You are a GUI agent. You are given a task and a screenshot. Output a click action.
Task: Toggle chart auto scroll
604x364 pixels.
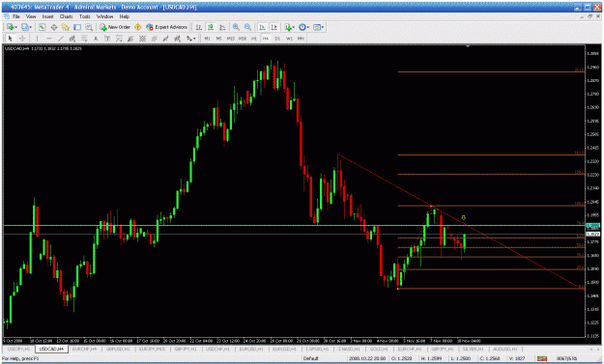coord(262,27)
